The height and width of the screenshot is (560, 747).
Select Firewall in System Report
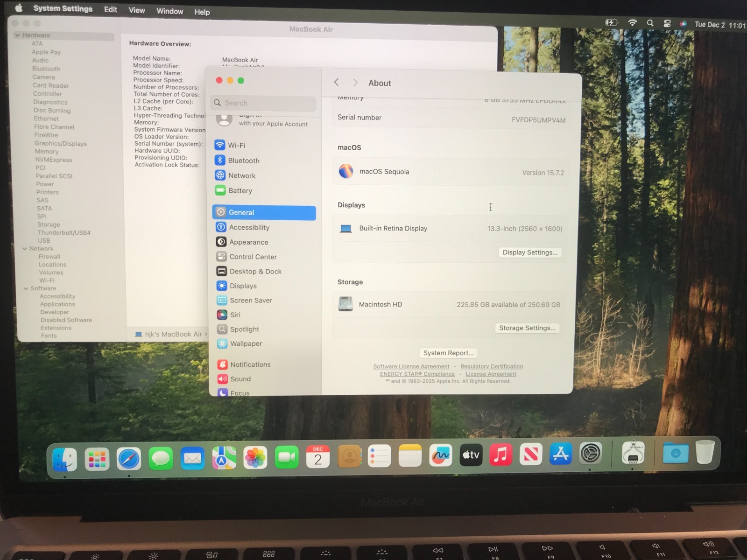click(x=49, y=257)
